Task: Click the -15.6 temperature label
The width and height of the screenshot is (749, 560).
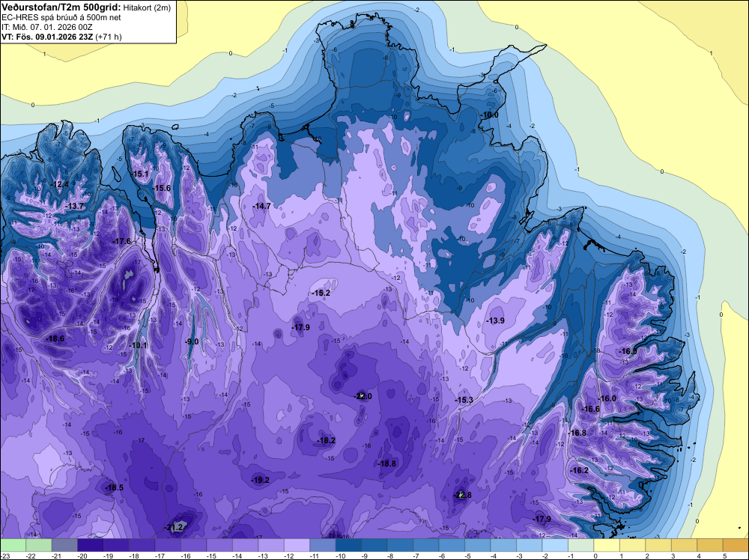Action: pyautogui.click(x=162, y=189)
